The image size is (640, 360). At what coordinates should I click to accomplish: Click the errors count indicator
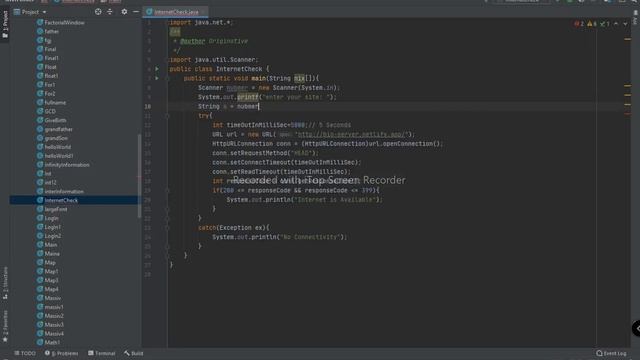coord(579,24)
